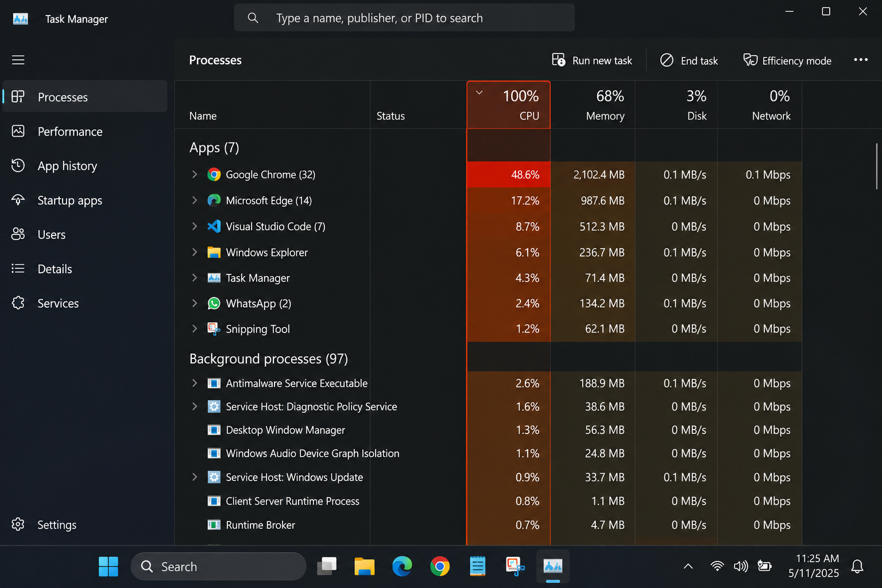Click the Windows Explorer folder icon
Screen dimensions: 882x588
[x=214, y=252]
